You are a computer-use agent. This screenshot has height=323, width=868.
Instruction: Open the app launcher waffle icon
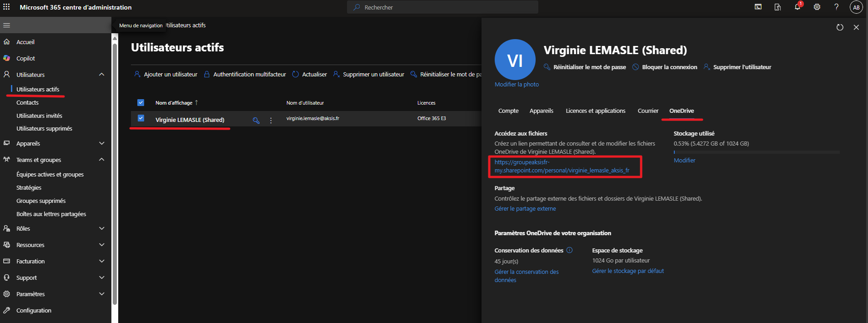coord(6,7)
